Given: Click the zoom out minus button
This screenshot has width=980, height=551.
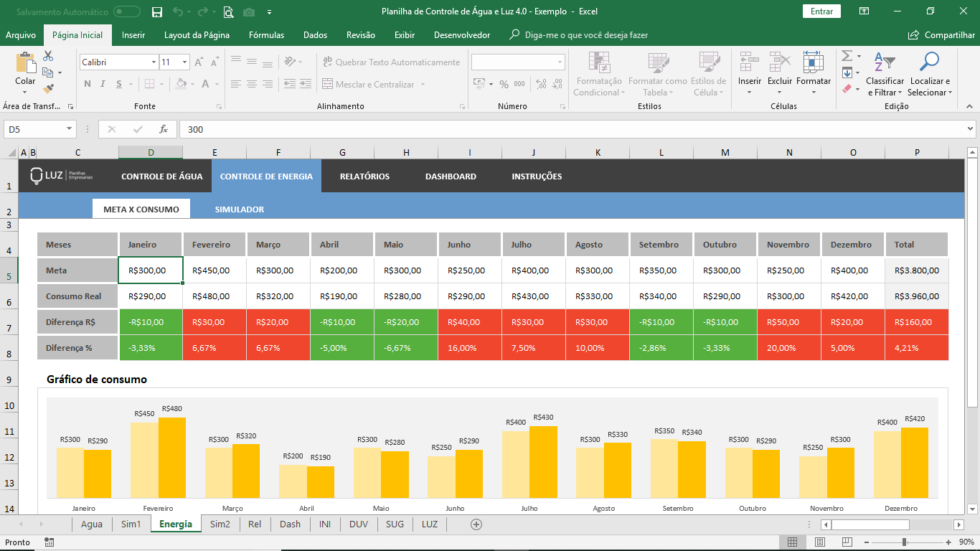Looking at the screenshot, I should click(x=867, y=542).
